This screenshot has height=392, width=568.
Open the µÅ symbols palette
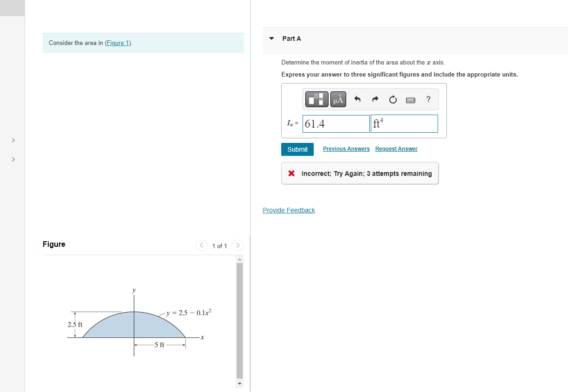(x=338, y=99)
